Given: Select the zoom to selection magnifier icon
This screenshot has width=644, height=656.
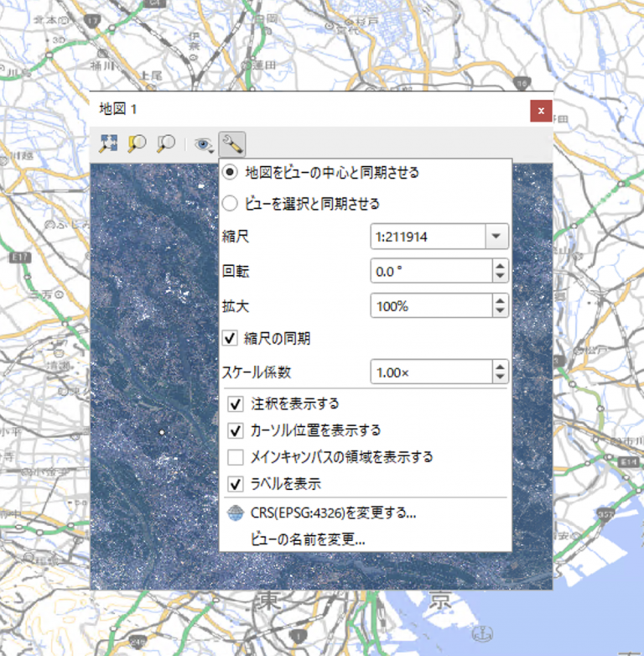Looking at the screenshot, I should pos(138,143).
